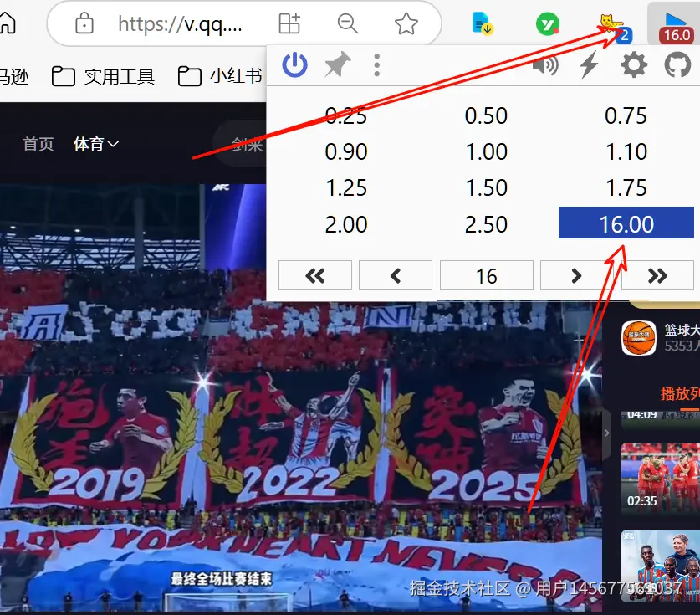Image resolution: width=700 pixels, height=615 pixels.
Task: Pin the speed popup with the pushpin icon
Action: [x=338, y=64]
